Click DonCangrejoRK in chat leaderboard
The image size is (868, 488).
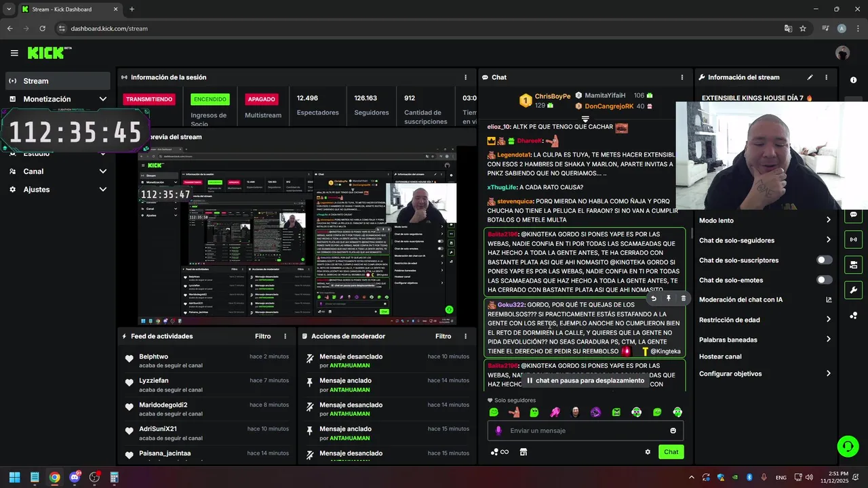[x=609, y=106]
